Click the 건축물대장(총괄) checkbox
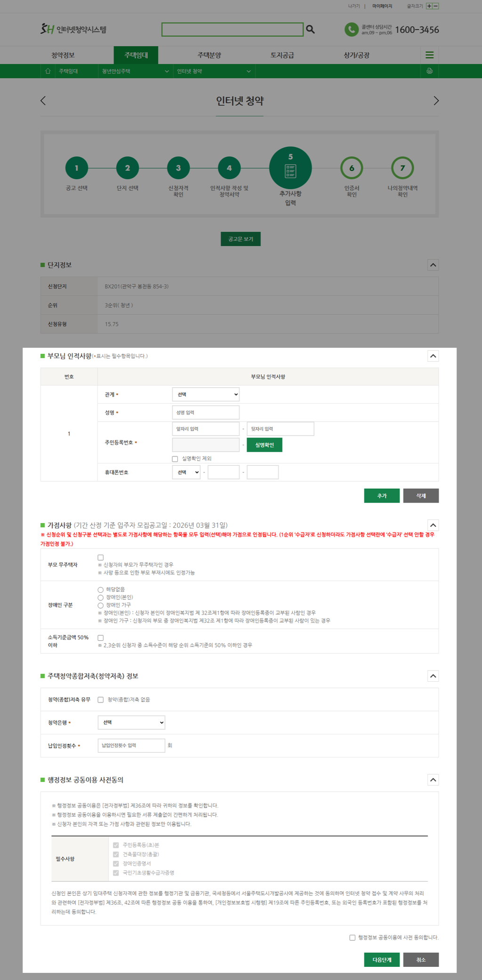482x980 pixels. coord(116,854)
